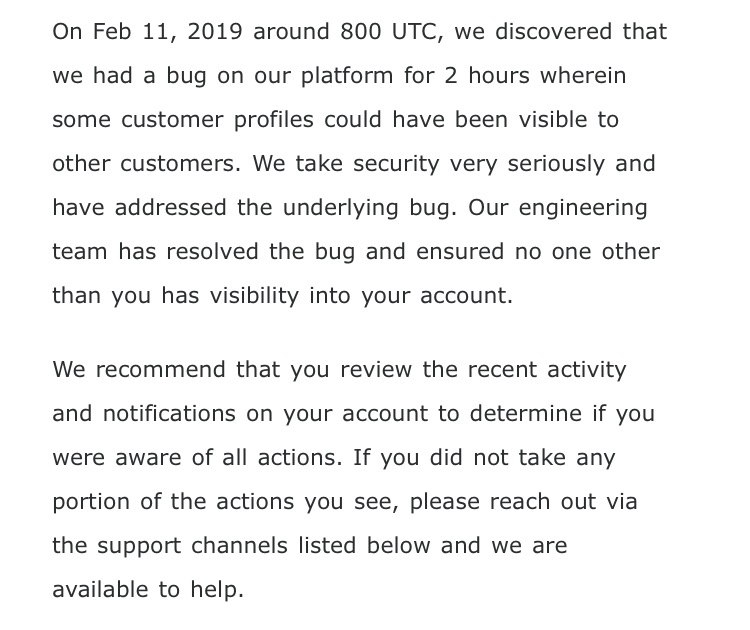Click the words 'customer profiles'
750x630 pixels.
click(217, 120)
